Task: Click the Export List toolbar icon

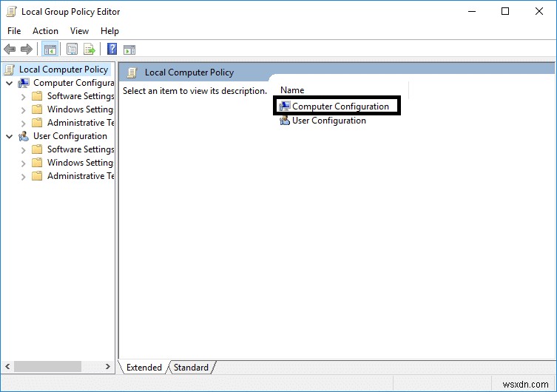Action: pyautogui.click(x=90, y=49)
